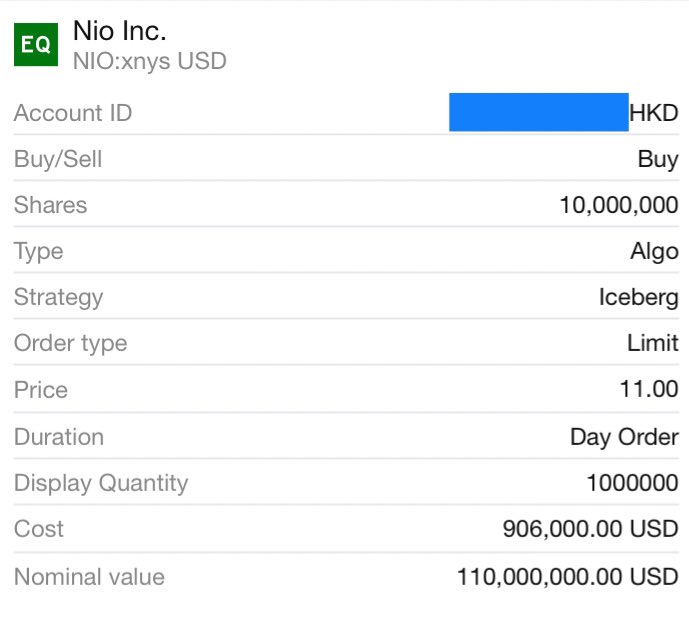Click the Display Quantity label
Viewport: 689px width, 619px height.
(101, 483)
